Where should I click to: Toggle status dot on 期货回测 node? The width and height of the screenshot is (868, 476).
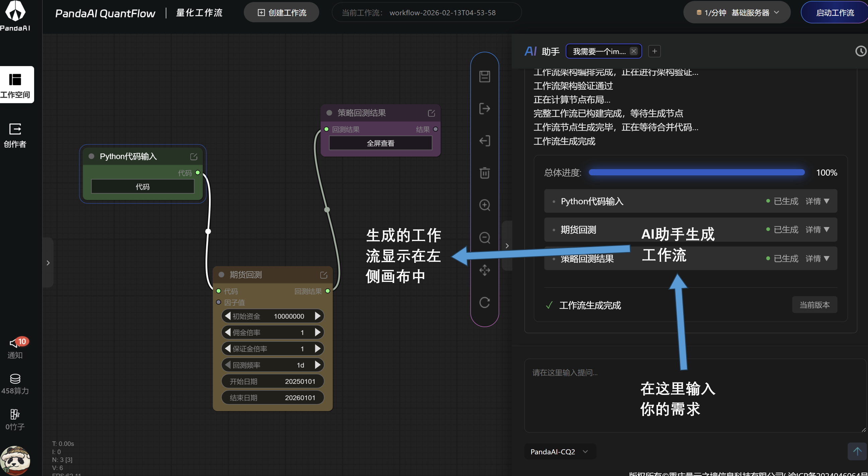221,275
